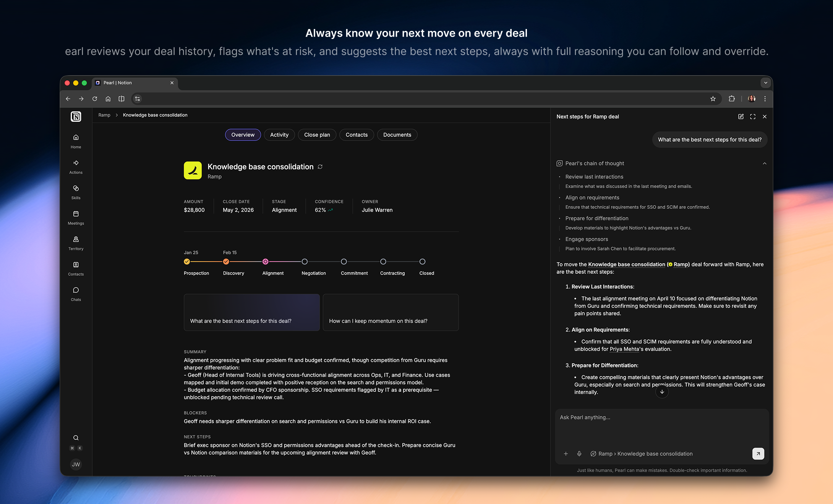The height and width of the screenshot is (504, 833).
Task: Open the Meetings section in sidebar
Action: (76, 218)
